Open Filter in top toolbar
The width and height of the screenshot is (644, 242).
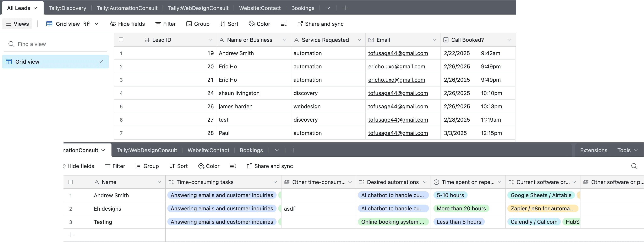tap(165, 24)
